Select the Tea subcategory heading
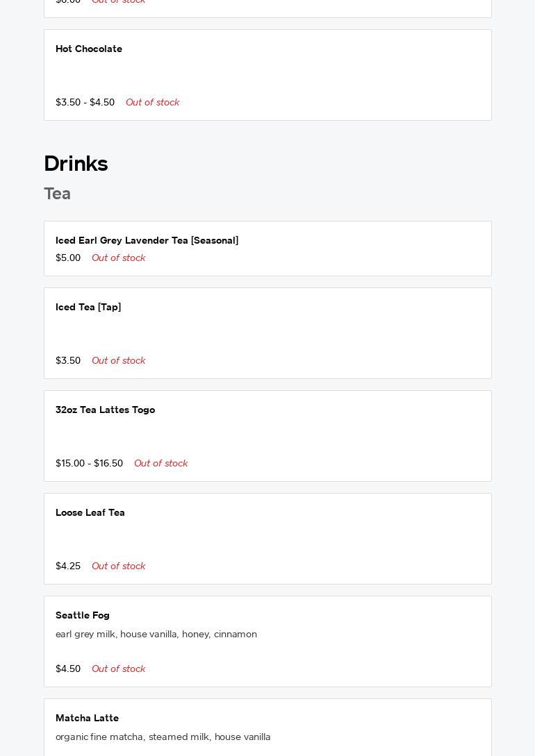This screenshot has height=756, width=535. click(x=57, y=194)
